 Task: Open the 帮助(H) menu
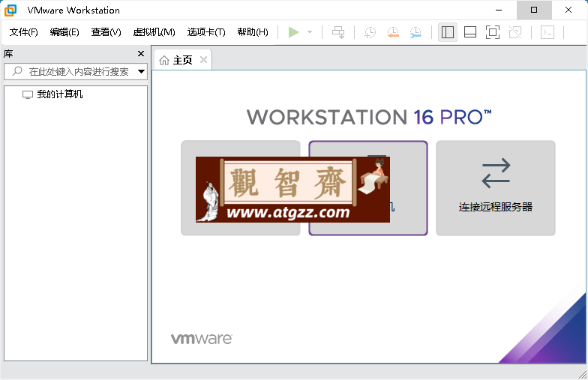click(x=253, y=32)
